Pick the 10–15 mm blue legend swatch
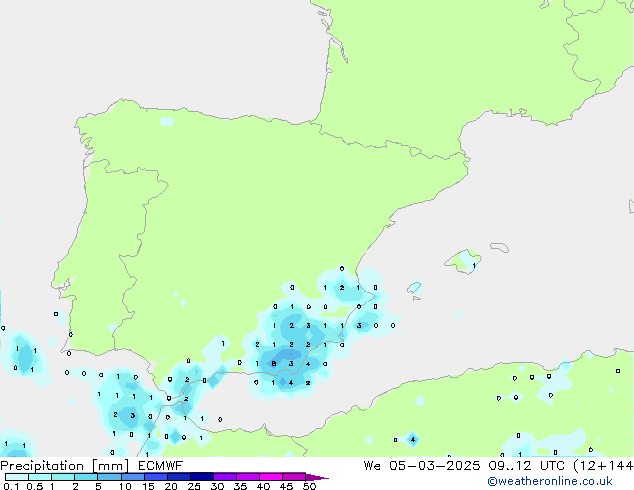 pos(133,477)
